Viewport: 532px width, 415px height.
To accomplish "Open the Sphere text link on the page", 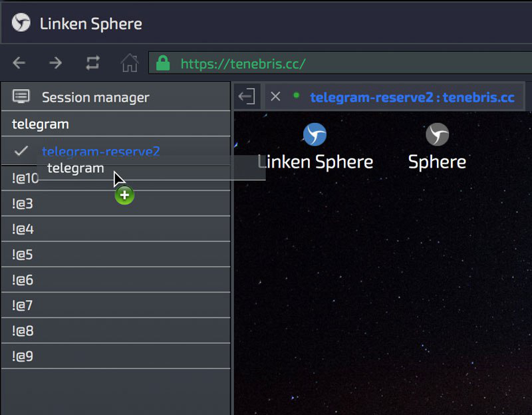I will pyautogui.click(x=437, y=162).
